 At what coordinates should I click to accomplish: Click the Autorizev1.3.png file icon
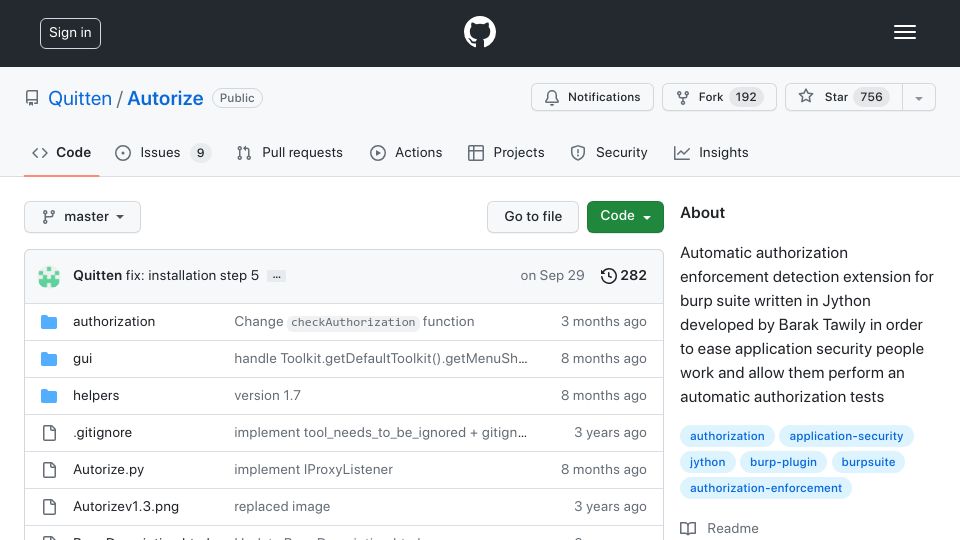coord(49,506)
